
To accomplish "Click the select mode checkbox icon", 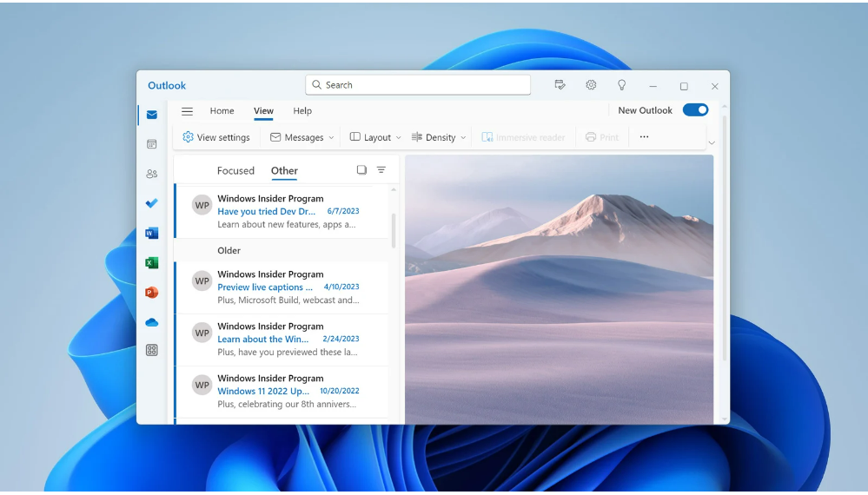I will point(361,170).
